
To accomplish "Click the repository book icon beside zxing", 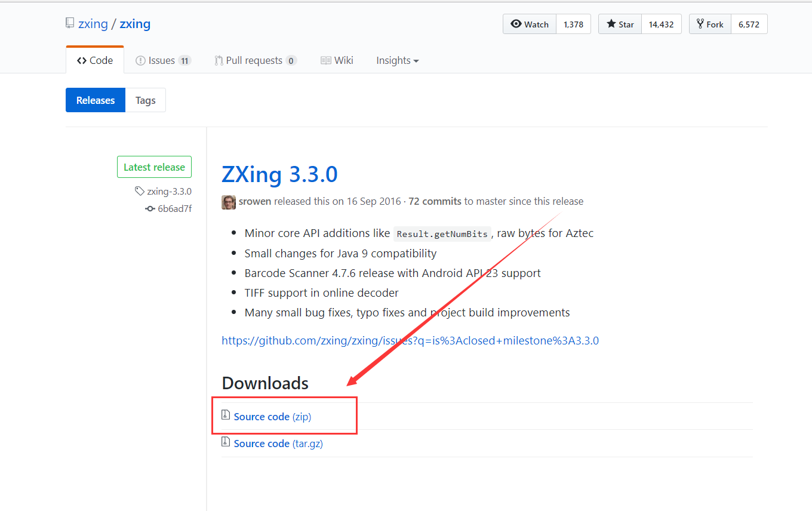I will tap(70, 24).
